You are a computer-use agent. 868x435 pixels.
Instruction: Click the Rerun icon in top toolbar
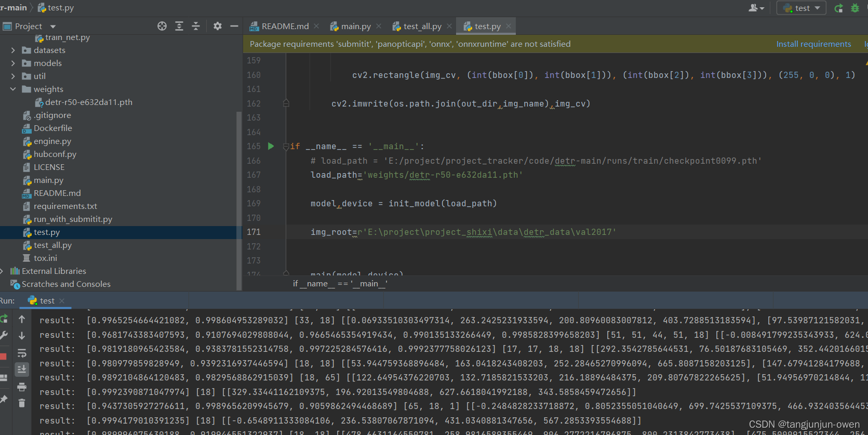(838, 8)
